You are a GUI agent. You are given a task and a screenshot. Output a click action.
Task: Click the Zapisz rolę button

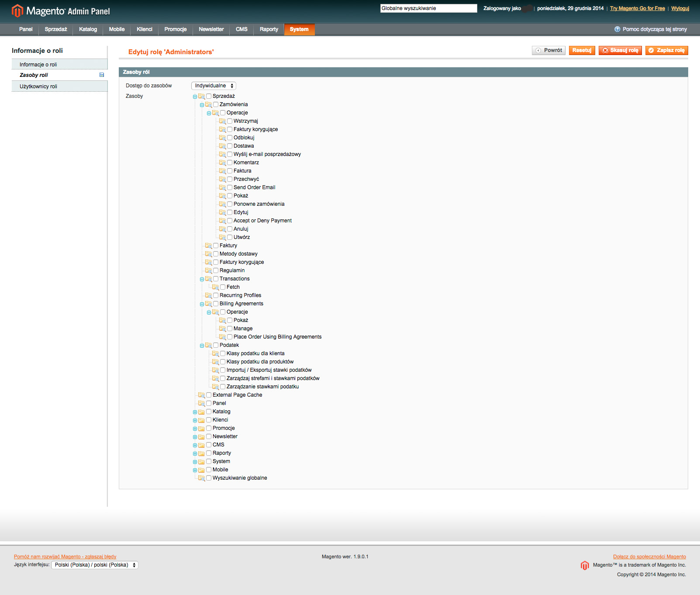point(667,50)
